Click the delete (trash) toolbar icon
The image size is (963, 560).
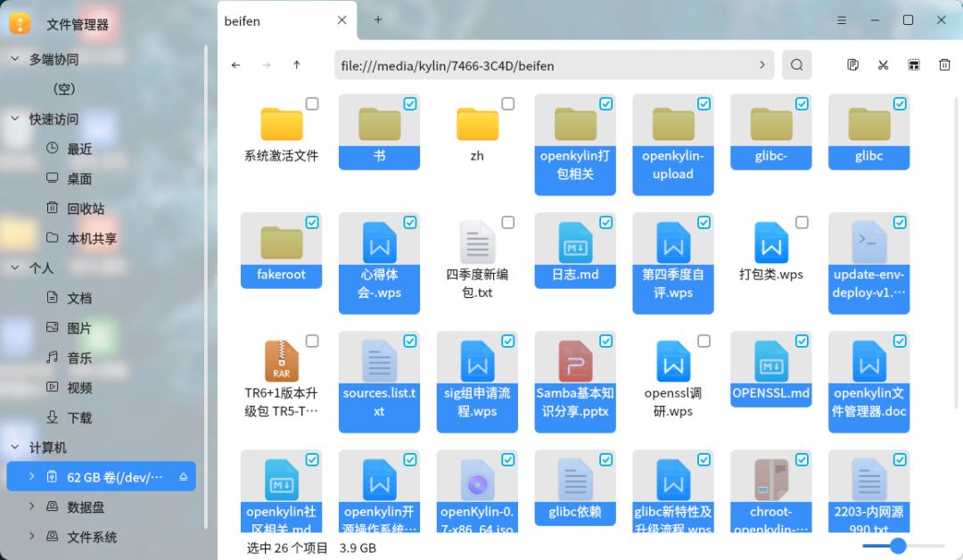click(944, 64)
